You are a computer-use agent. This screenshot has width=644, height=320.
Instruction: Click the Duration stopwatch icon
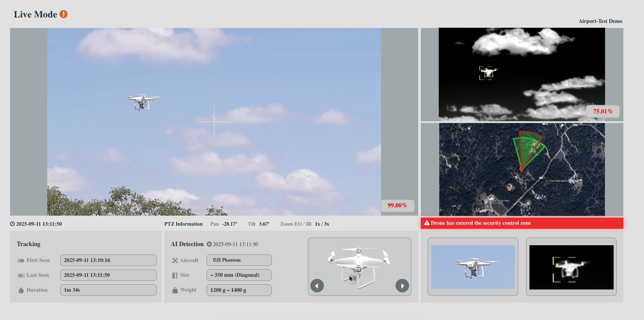(21, 290)
